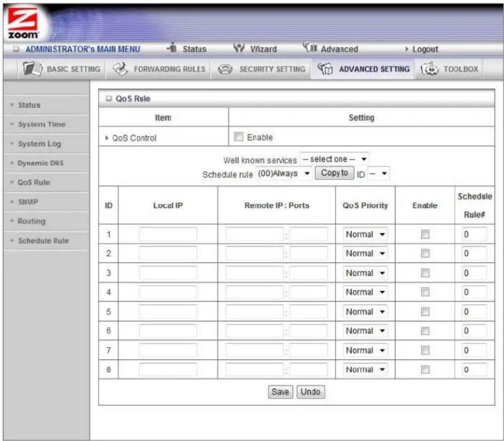The height and width of the screenshot is (441, 504).
Task: Open QoS Priority dropdown for rule 4
Action: click(365, 292)
